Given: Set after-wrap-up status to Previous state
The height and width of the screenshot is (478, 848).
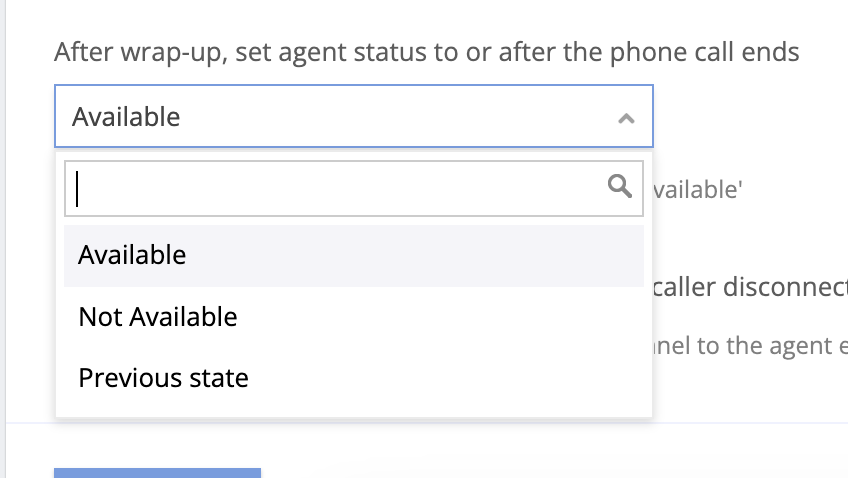Looking at the screenshot, I should point(163,378).
